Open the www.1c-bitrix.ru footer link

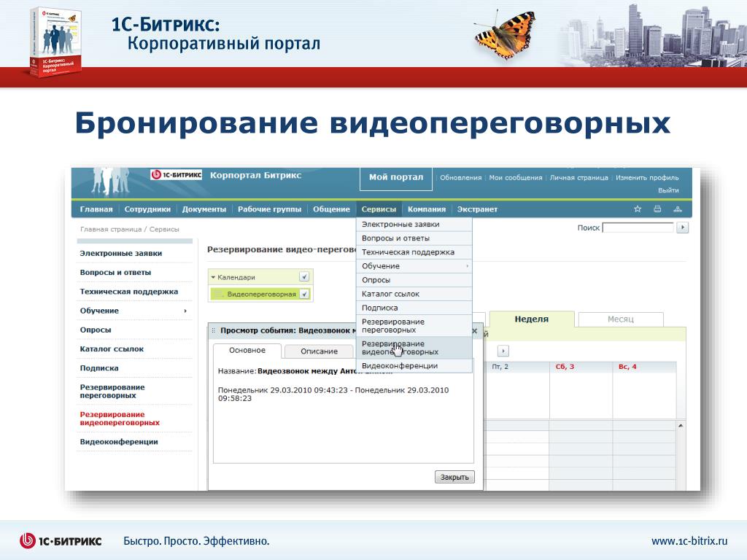[689, 541]
